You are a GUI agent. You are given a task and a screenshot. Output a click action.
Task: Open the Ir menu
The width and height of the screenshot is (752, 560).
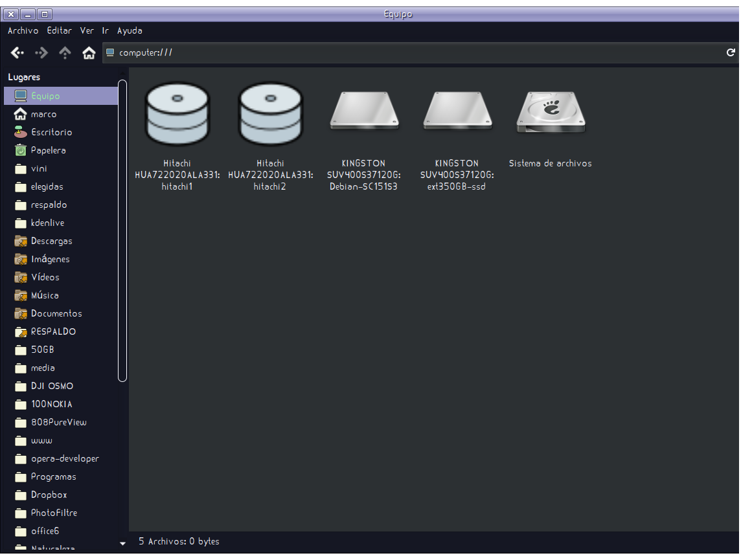[106, 30]
